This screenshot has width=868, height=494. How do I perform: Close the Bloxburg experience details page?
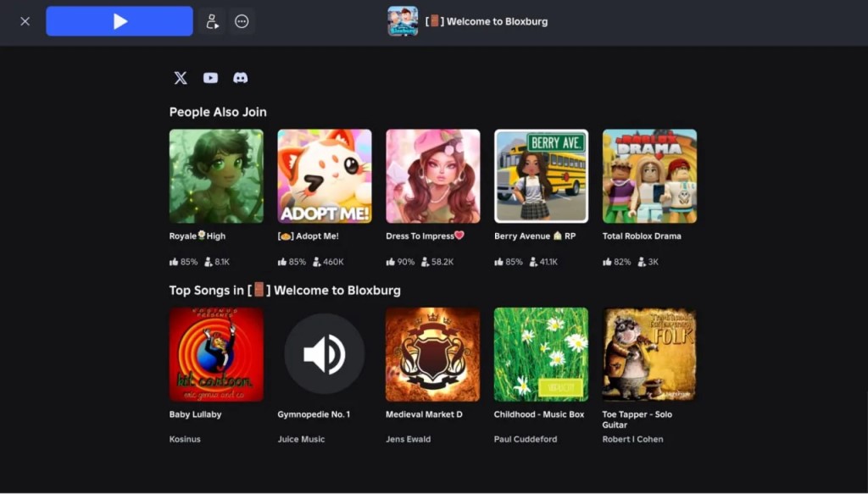point(25,21)
